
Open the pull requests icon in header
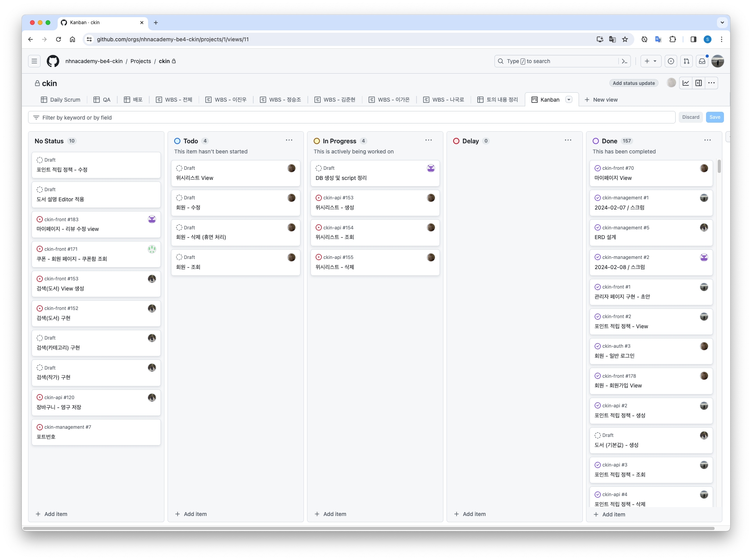tap(687, 61)
